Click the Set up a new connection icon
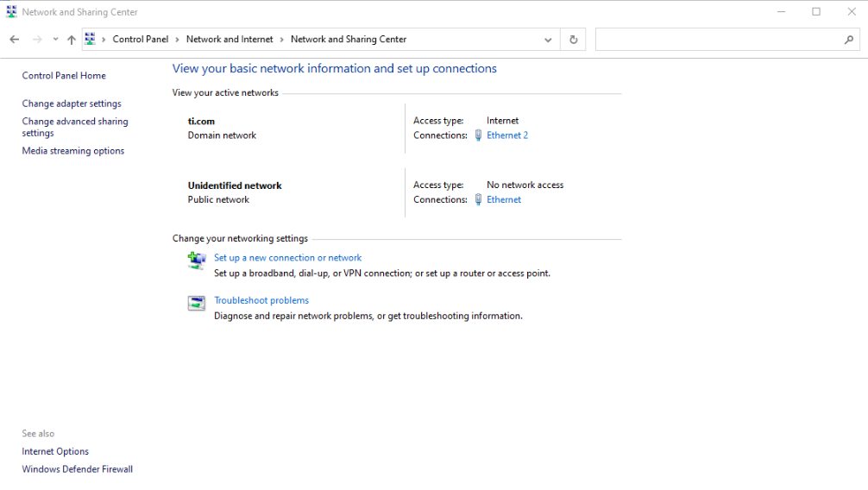Screen dimensions: 868x490 click(x=197, y=260)
